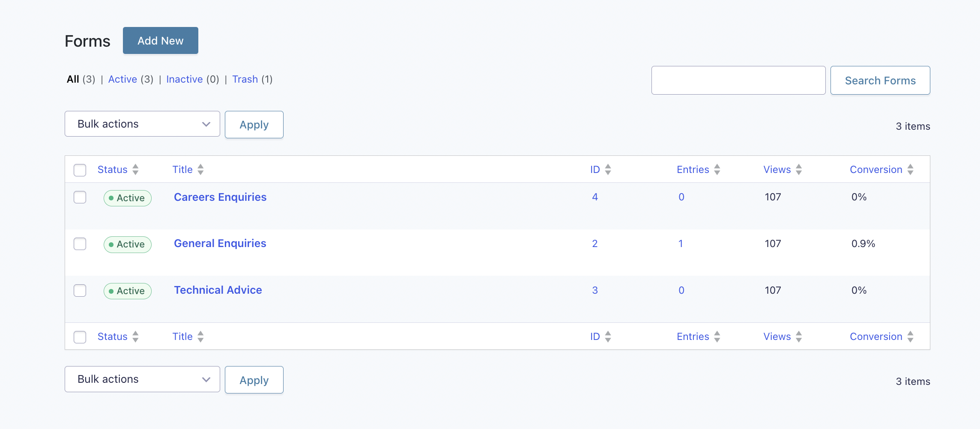Sort forms using the Views sort arrow
Screen dimensions: 980x429
pyautogui.click(x=799, y=170)
